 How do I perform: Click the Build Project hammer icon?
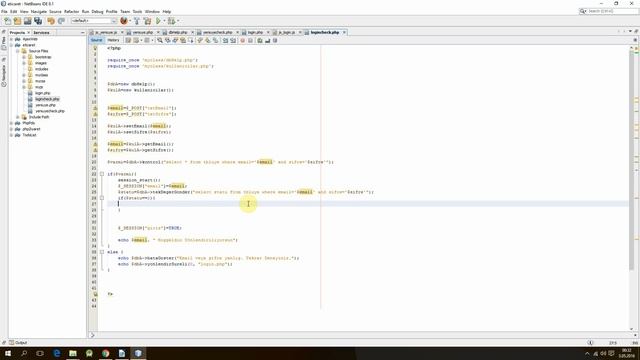pos(137,21)
